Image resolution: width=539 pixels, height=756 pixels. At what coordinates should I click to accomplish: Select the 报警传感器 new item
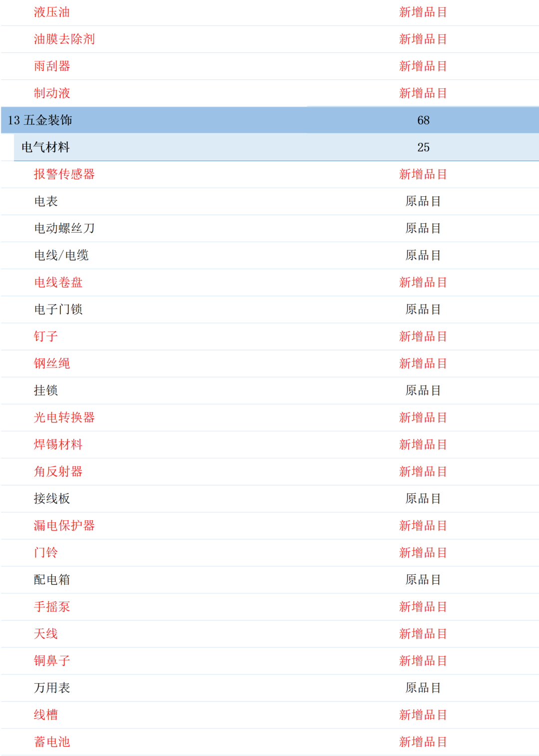pyautogui.click(x=65, y=174)
